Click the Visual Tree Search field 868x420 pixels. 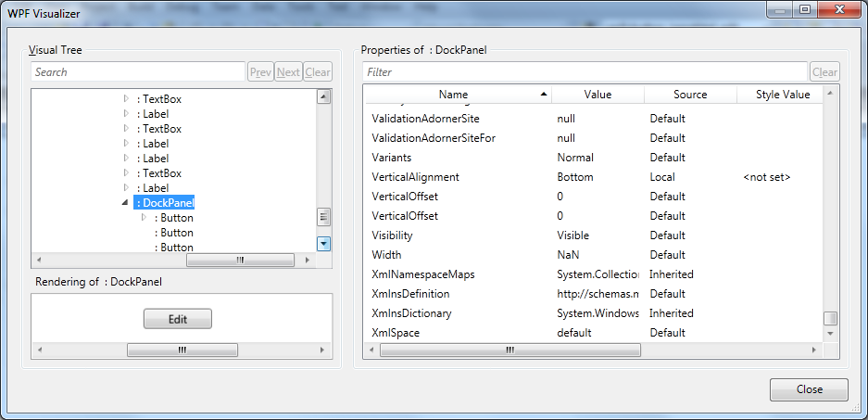coord(137,72)
